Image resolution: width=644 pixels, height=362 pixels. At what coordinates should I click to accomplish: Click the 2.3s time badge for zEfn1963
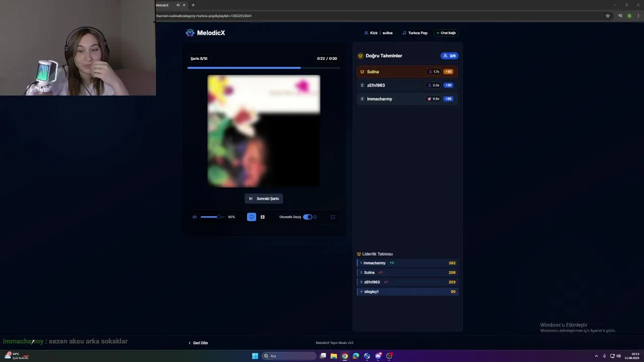pos(433,85)
